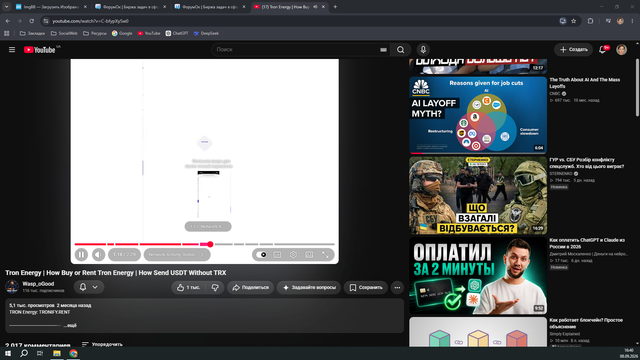Open the Chrome three-dot menu
The height and width of the screenshot is (360, 640).
(x=633, y=21)
